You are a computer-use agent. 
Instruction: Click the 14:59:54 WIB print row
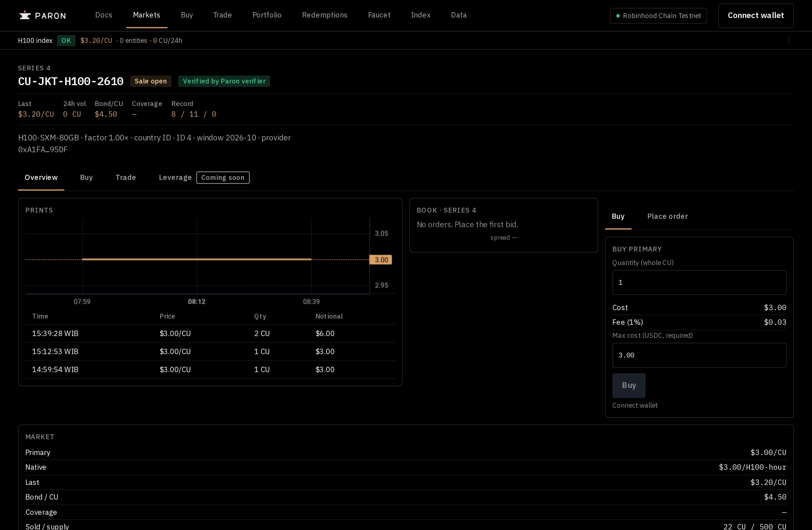[x=210, y=370]
